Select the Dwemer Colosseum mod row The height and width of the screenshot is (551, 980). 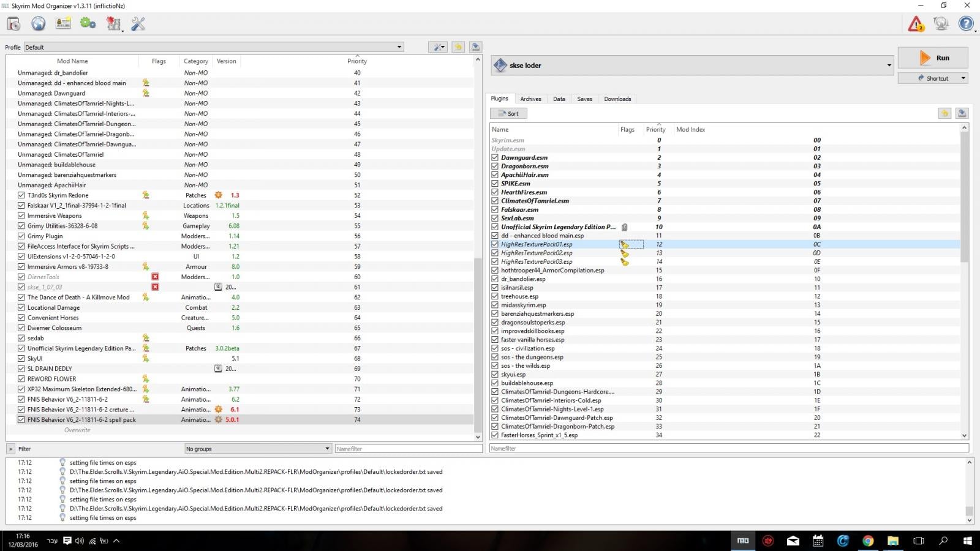tap(241, 328)
